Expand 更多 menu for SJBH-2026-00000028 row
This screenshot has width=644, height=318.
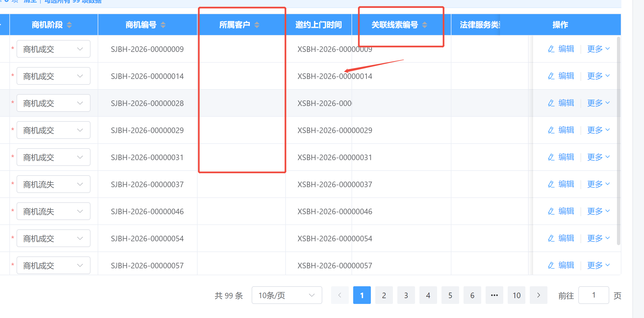pos(598,103)
